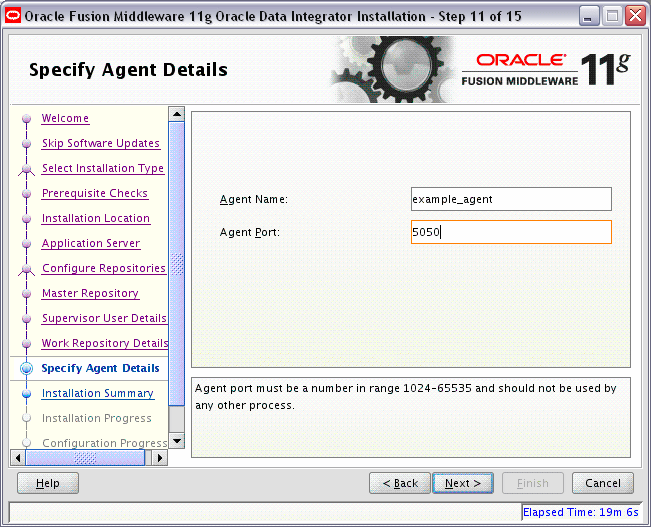Click the Agent Port label
The image size is (651, 527).
click(250, 232)
